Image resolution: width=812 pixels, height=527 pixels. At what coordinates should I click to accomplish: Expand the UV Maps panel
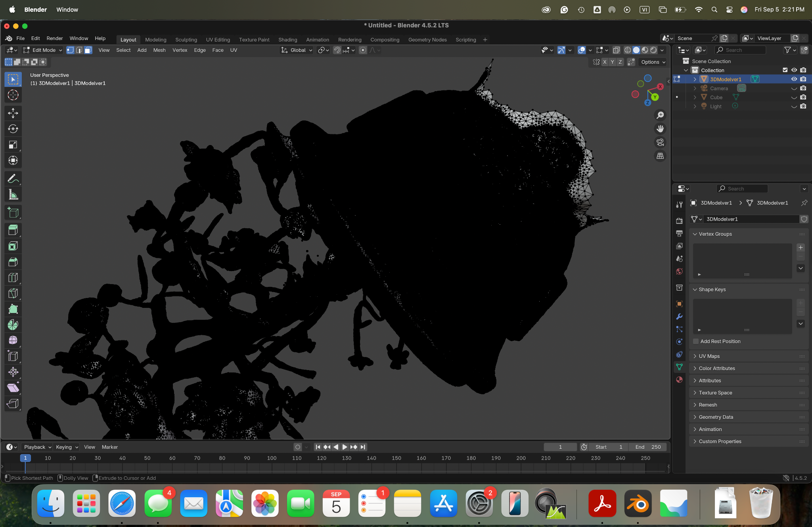point(709,356)
